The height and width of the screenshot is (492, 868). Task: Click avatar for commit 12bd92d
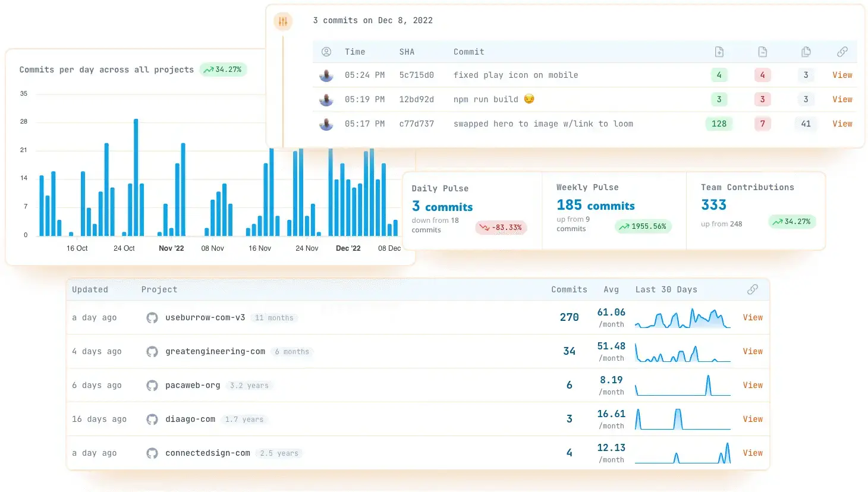point(326,100)
